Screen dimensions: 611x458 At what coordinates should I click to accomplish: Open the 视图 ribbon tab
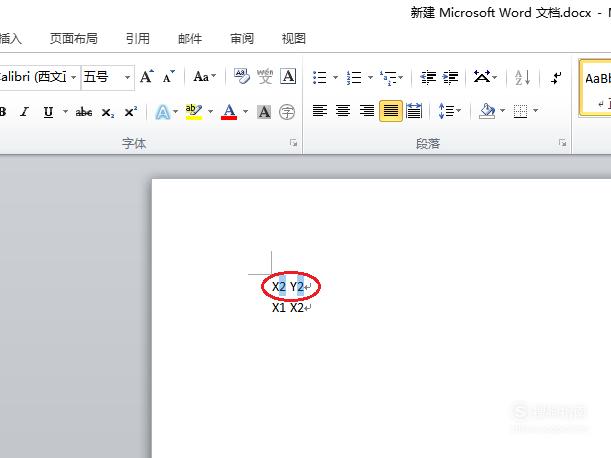(293, 39)
